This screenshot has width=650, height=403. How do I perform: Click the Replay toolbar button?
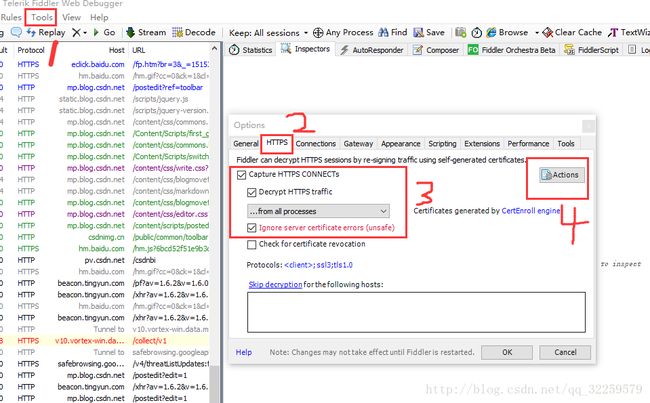click(46, 32)
